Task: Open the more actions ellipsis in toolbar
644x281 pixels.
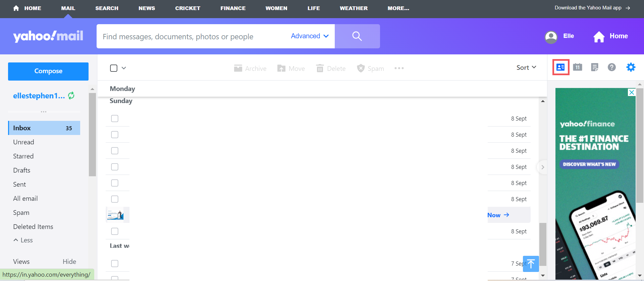Action: point(399,68)
